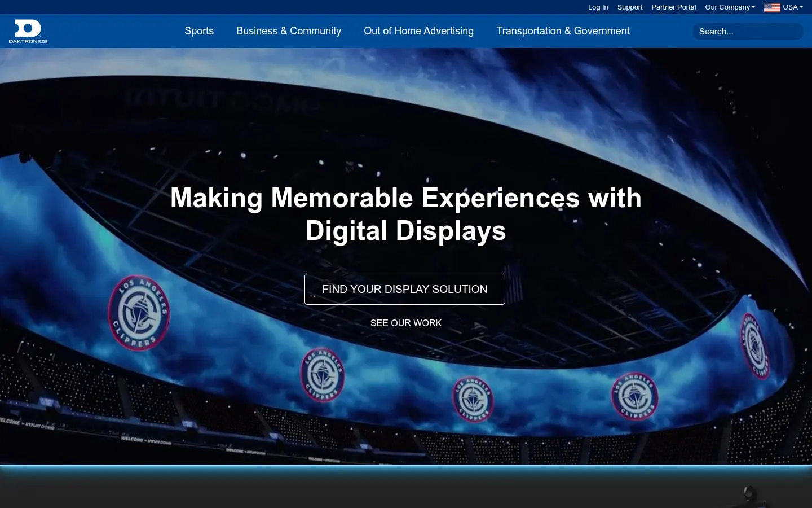812x508 pixels.
Task: Click the Find Your Display Solution button
Action: [405, 289]
